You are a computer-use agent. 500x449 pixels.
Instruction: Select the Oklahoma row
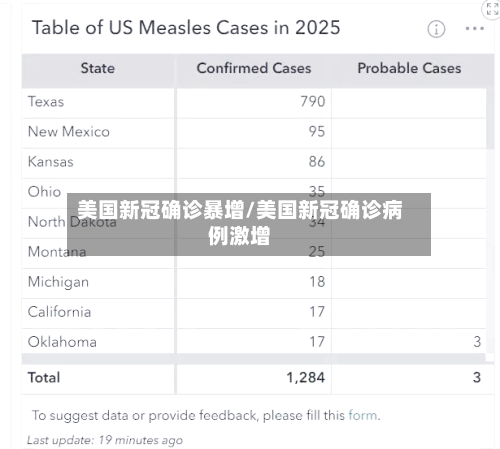pos(254,341)
